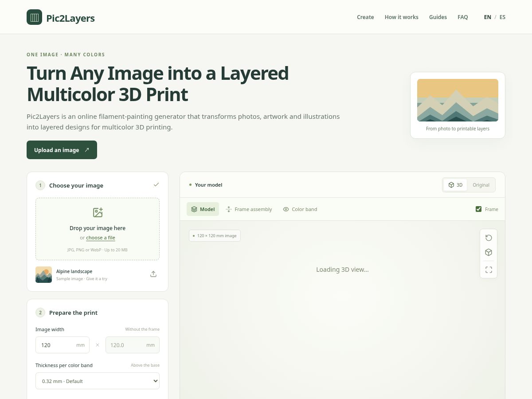Click the Loading 3D view text
Screen dimensions: 532x399
point(342,270)
